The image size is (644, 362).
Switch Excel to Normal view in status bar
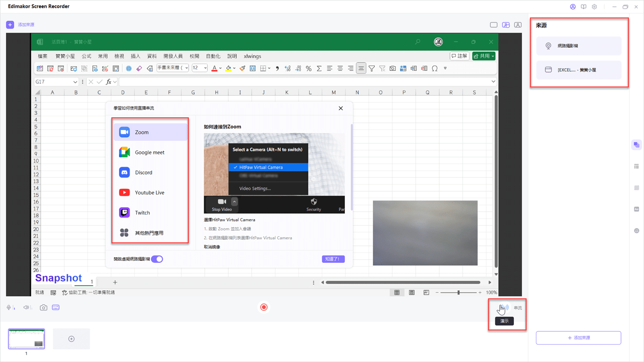tap(397, 293)
